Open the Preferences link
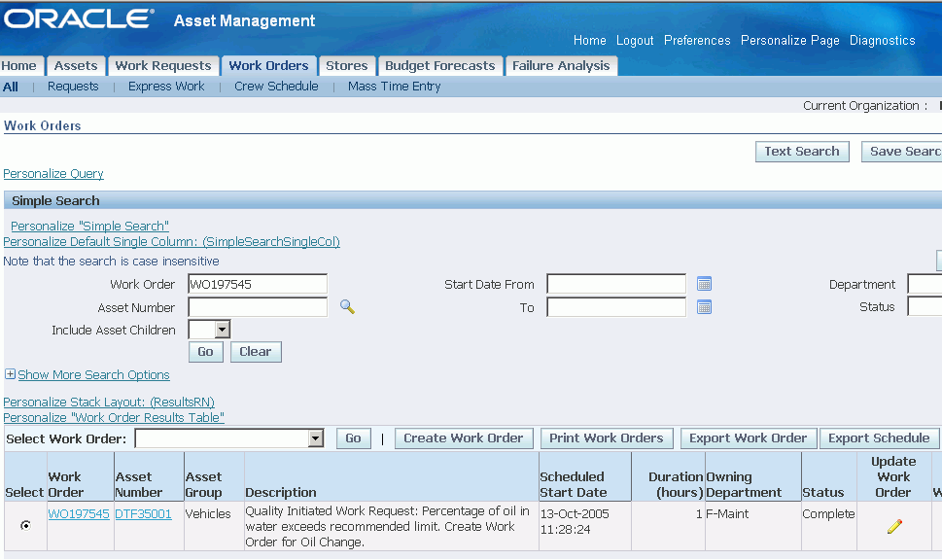Image resolution: width=942 pixels, height=560 pixels. tap(697, 40)
